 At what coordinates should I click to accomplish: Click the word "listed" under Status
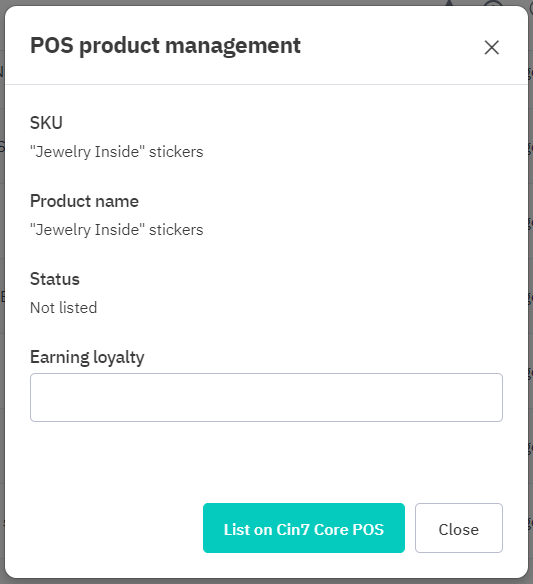pos(78,308)
